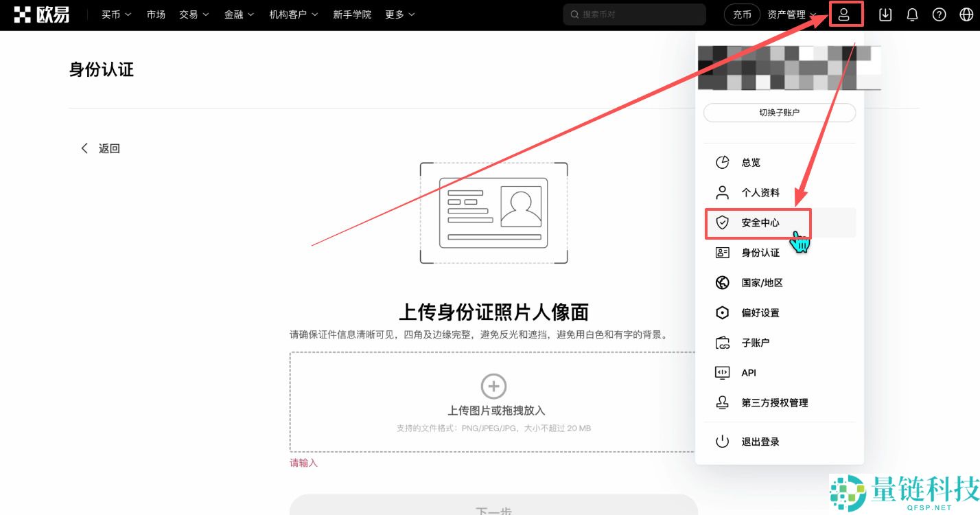Click the 偏好设置 settings icon
Viewport: 980px width, 515px height.
pos(722,312)
